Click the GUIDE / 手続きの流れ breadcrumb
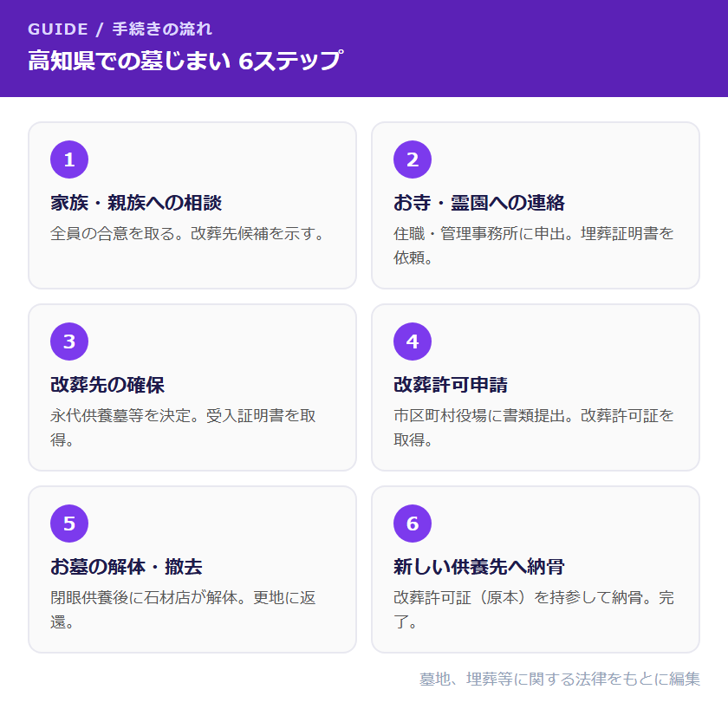 pyautogui.click(x=120, y=29)
